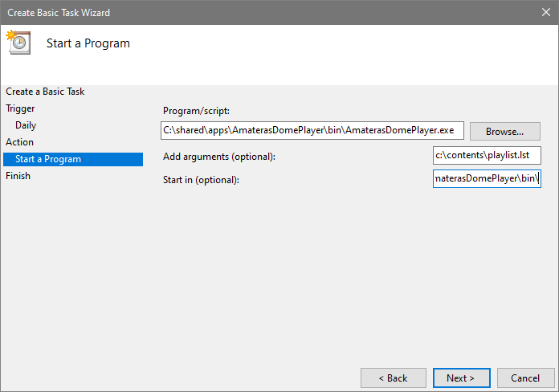Click the task wizard clock icon
The height and width of the screenshot is (392, 559).
pyautogui.click(x=18, y=43)
